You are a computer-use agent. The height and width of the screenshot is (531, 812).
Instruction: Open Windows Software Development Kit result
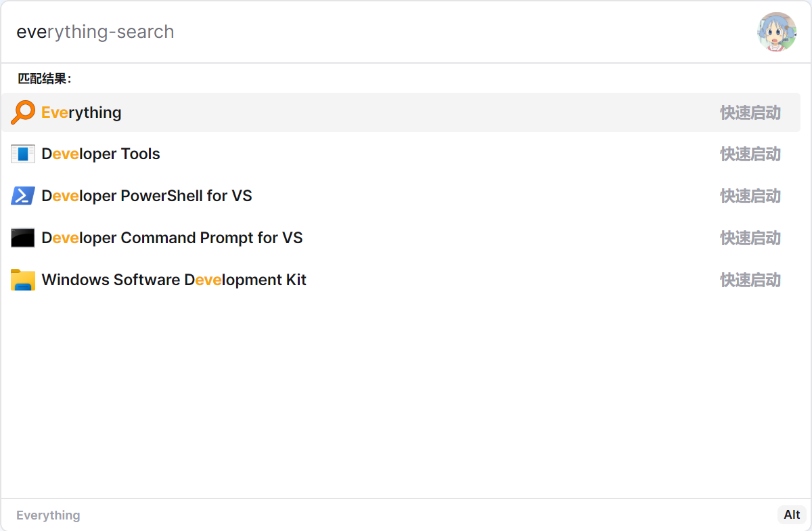(x=401, y=280)
